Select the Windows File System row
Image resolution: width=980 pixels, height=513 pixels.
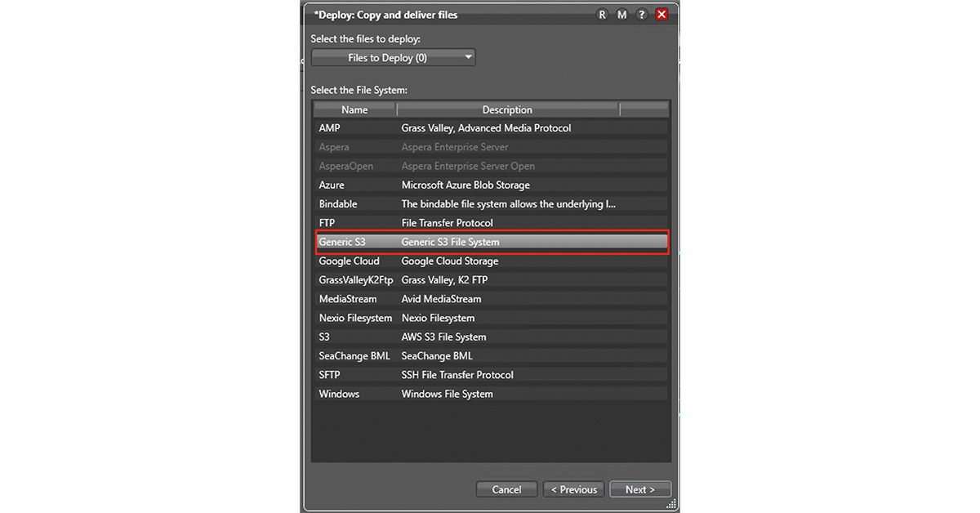492,394
